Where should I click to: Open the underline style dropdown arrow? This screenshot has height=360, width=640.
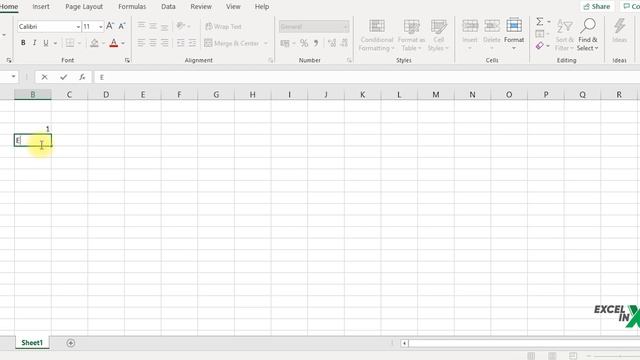coord(55,43)
